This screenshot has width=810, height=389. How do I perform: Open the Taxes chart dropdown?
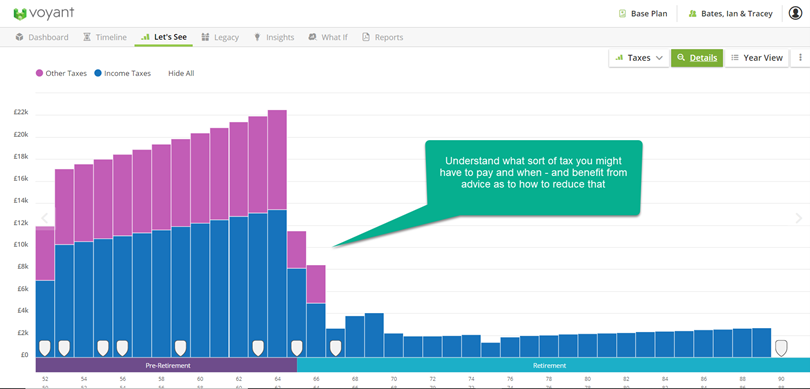639,58
